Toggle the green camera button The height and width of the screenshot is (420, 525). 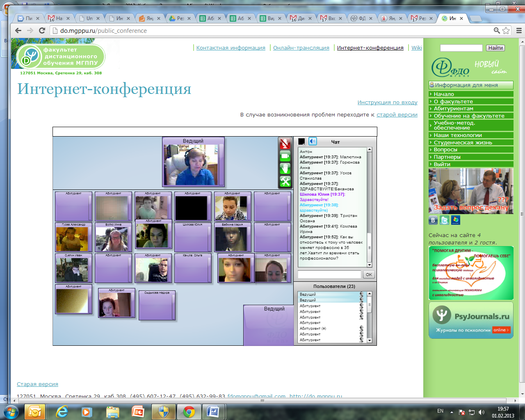click(285, 156)
